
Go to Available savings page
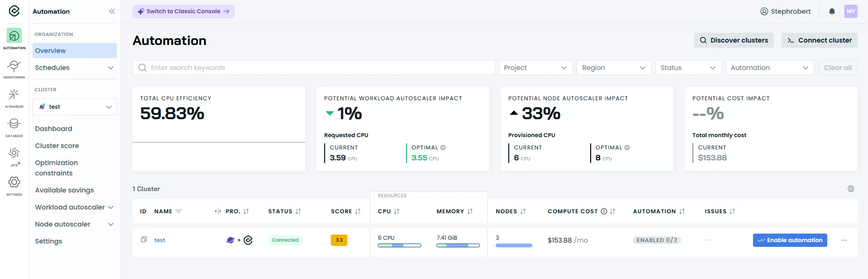coord(64,190)
